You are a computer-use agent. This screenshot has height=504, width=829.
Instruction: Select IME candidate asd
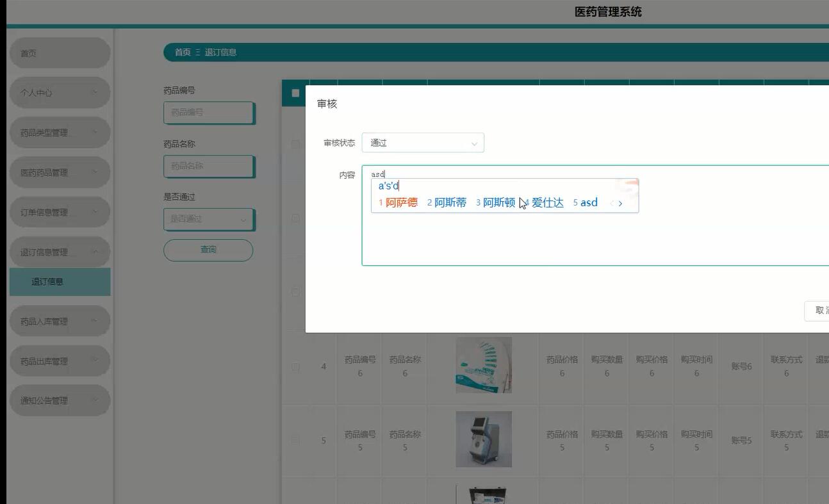point(588,202)
